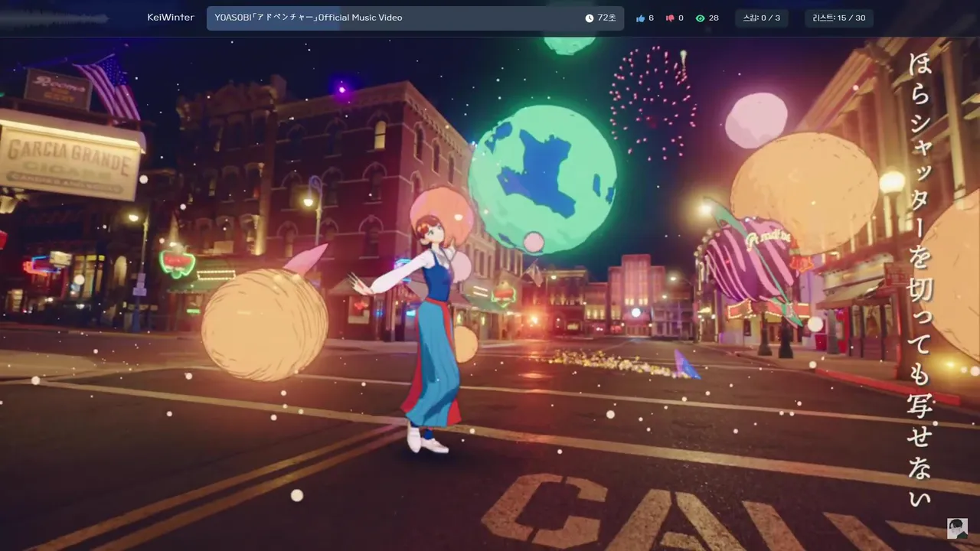980x551 pixels.
Task: Click the clock timer icon
Action: pos(590,18)
